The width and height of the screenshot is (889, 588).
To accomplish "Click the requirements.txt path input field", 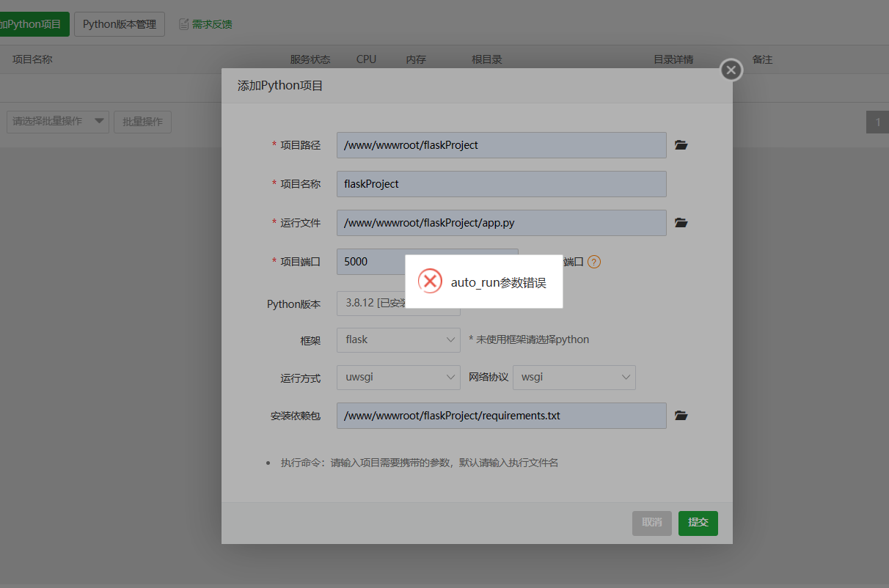I will click(x=501, y=416).
